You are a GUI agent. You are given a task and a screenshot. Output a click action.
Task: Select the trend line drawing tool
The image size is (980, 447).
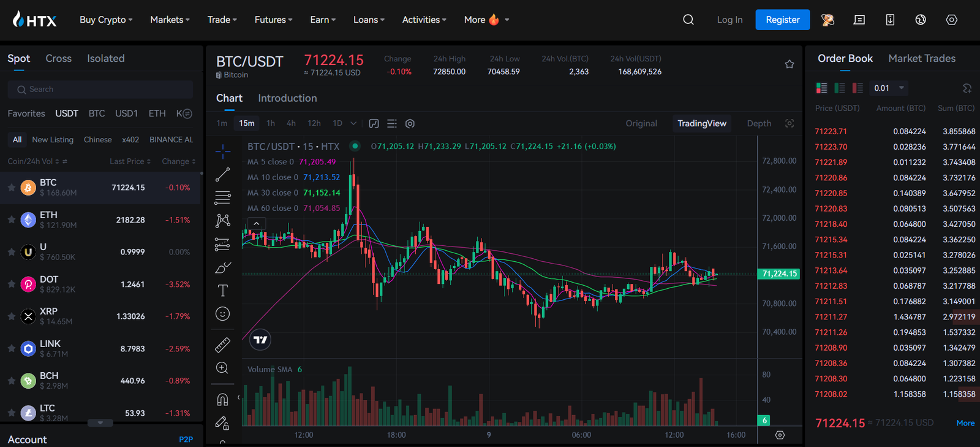pyautogui.click(x=223, y=174)
